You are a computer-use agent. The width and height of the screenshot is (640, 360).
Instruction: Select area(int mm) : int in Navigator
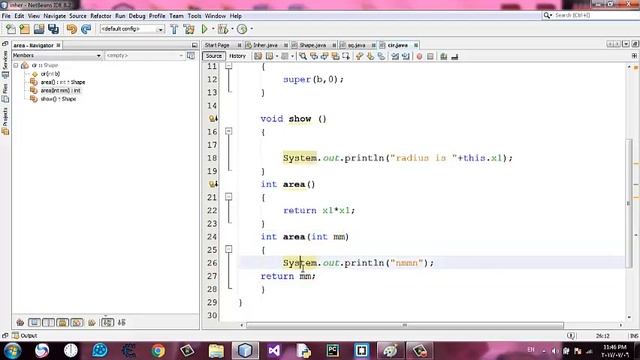pos(60,91)
